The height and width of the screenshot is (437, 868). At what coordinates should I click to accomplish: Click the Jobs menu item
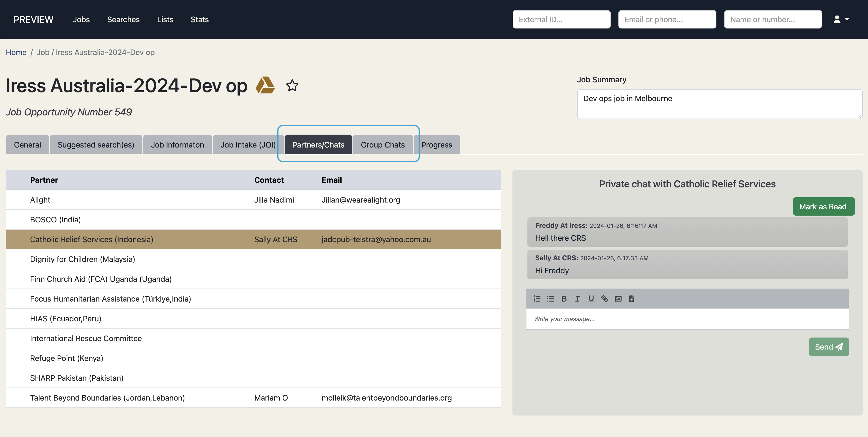[81, 19]
